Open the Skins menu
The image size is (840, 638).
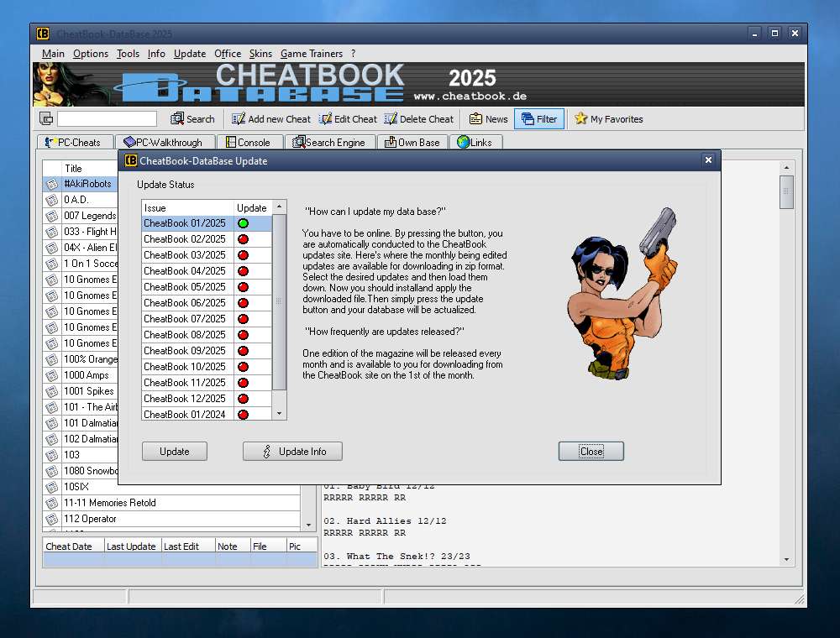click(x=260, y=54)
